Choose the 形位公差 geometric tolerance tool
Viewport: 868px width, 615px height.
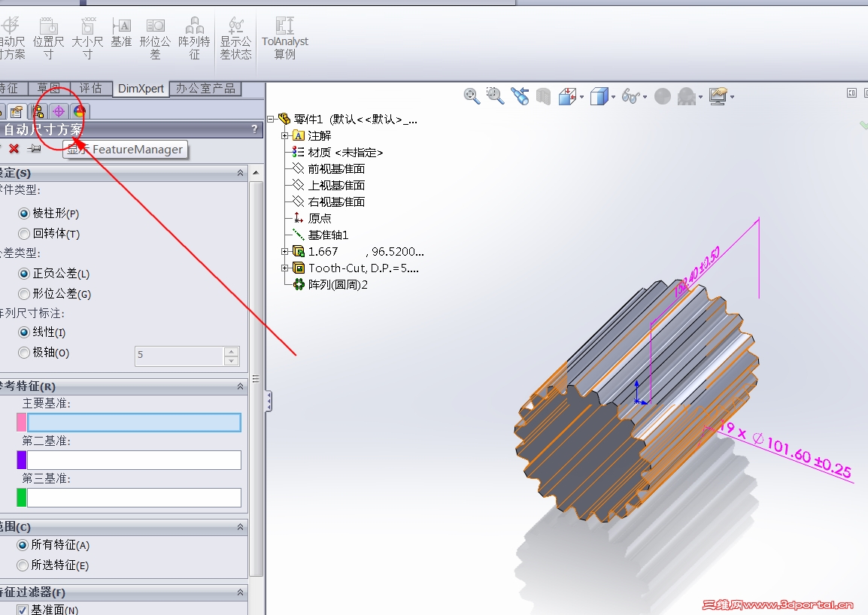click(x=155, y=38)
